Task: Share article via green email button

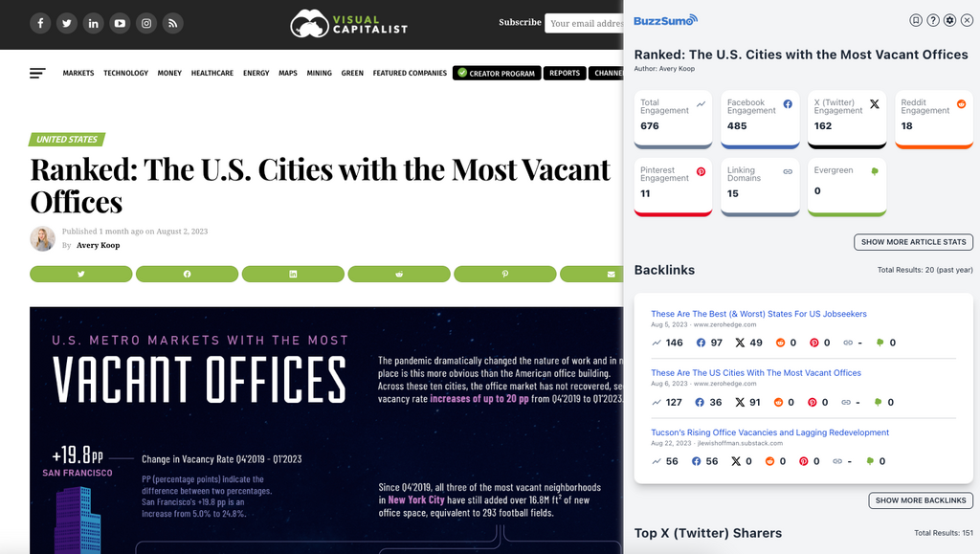Action: click(591, 274)
